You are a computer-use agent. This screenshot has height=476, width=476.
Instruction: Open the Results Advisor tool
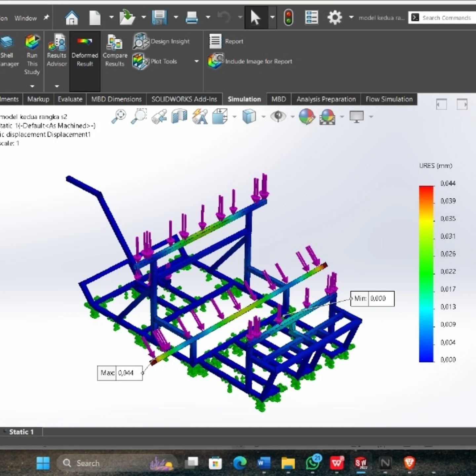click(57, 51)
